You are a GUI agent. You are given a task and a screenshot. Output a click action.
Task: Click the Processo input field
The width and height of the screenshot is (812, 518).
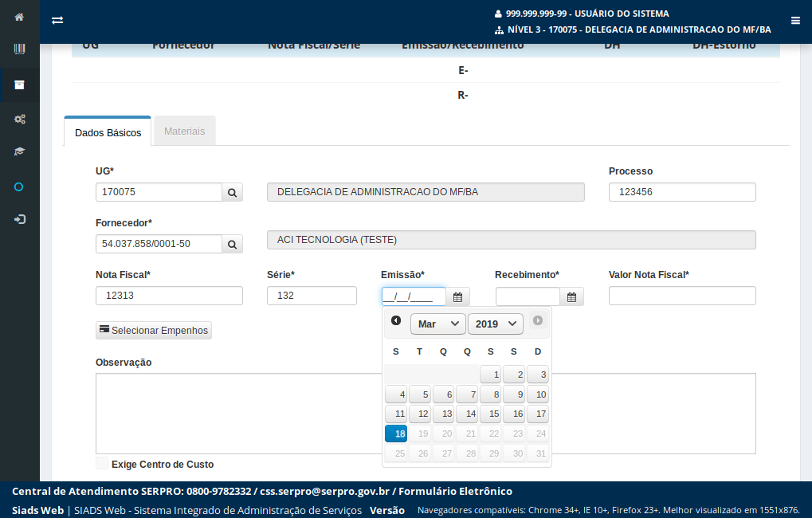(682, 192)
